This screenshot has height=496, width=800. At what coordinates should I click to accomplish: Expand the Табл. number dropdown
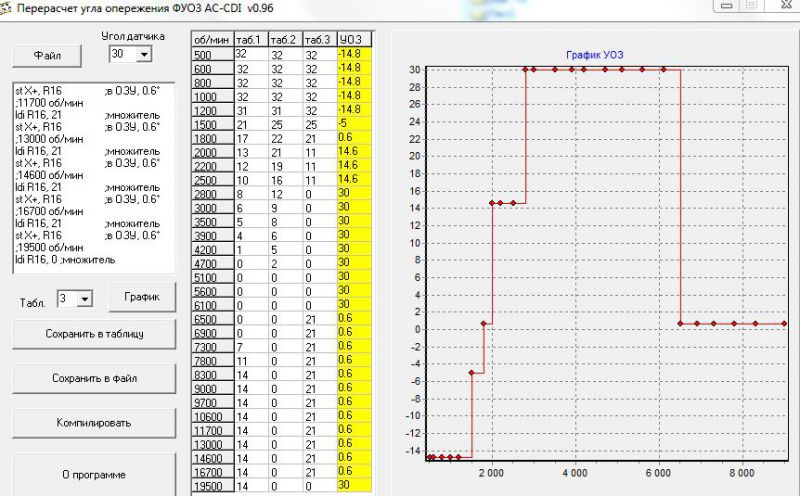[x=85, y=299]
